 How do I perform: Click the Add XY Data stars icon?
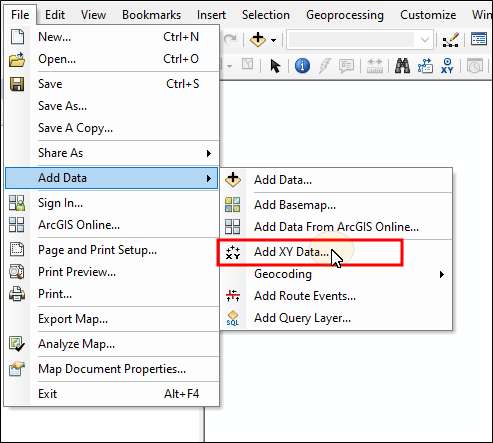[233, 252]
